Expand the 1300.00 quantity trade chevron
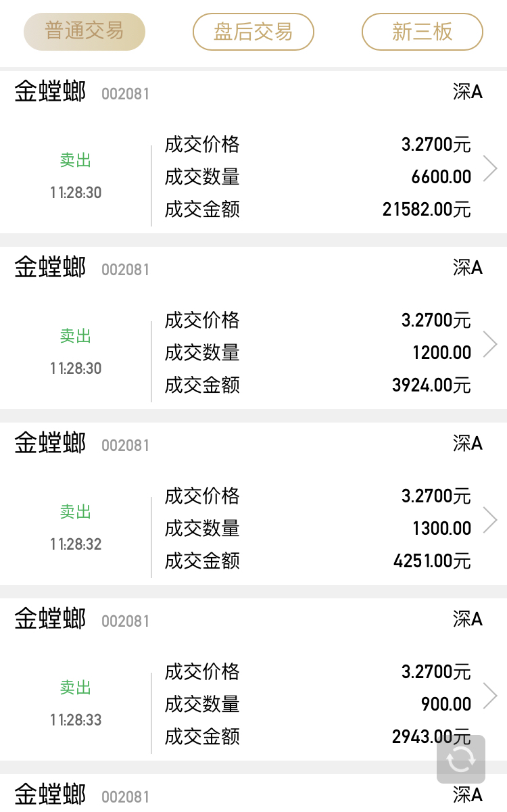The image size is (507, 812). 491,520
